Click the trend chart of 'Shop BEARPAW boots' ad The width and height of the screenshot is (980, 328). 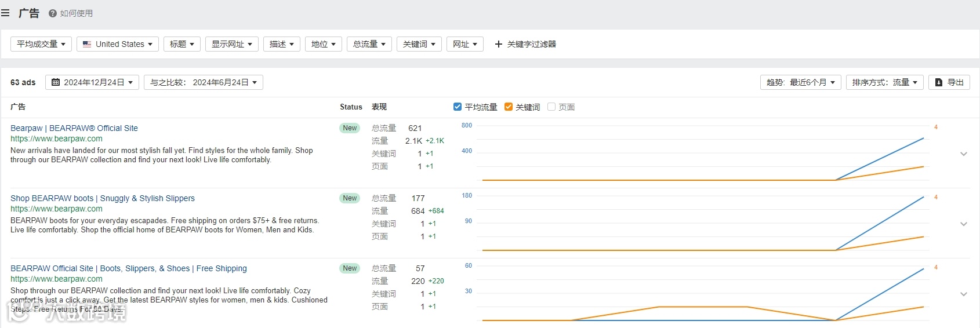703,223
